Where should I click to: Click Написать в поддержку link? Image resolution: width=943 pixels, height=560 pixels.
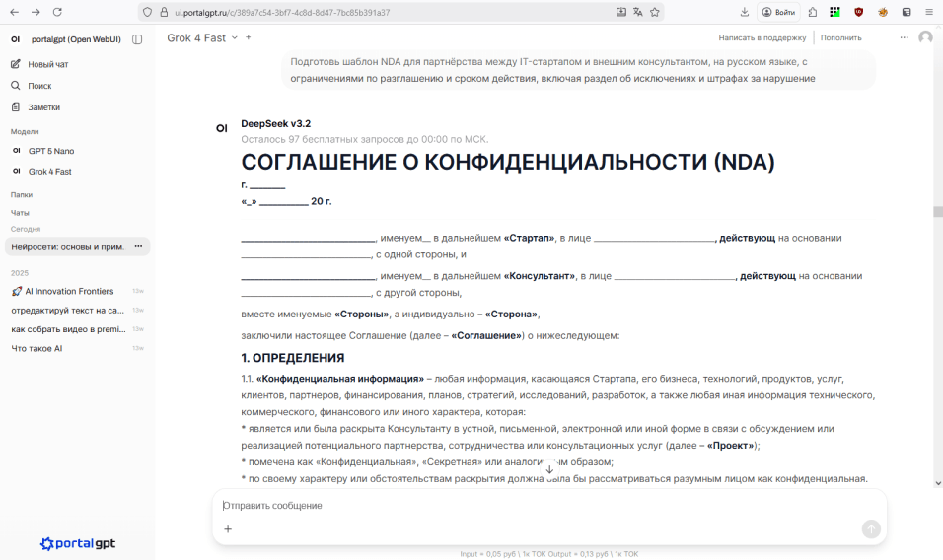click(762, 37)
